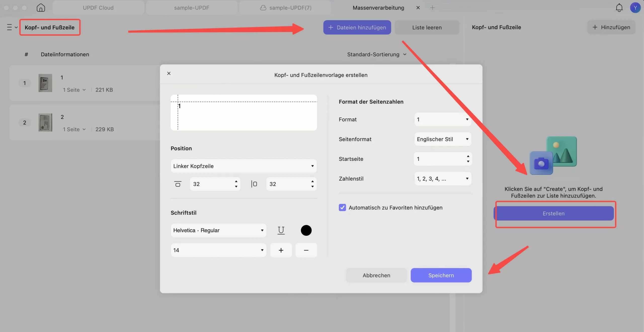Open the notifications bell
644x332 pixels.
pyautogui.click(x=619, y=8)
